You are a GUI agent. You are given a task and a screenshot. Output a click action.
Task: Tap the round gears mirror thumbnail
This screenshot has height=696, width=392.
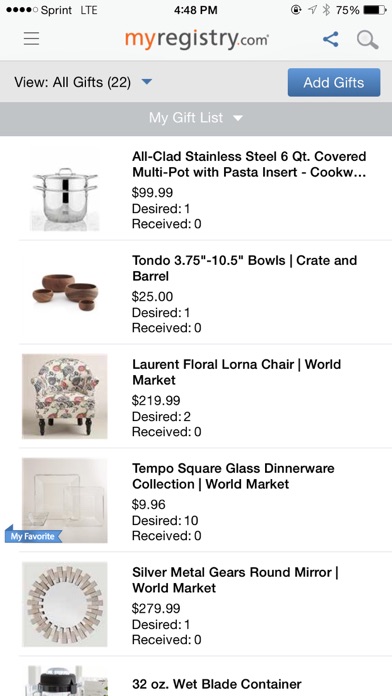pos(65,604)
